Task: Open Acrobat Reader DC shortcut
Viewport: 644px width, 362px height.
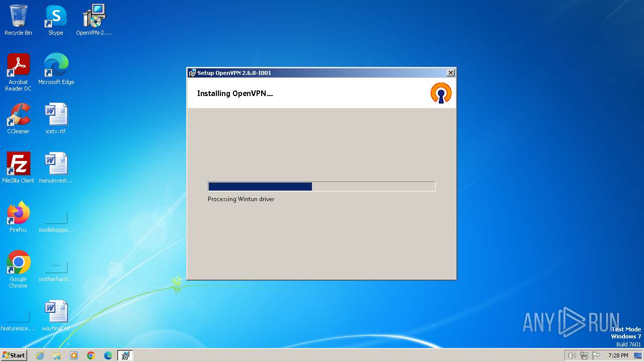Action: [x=18, y=72]
